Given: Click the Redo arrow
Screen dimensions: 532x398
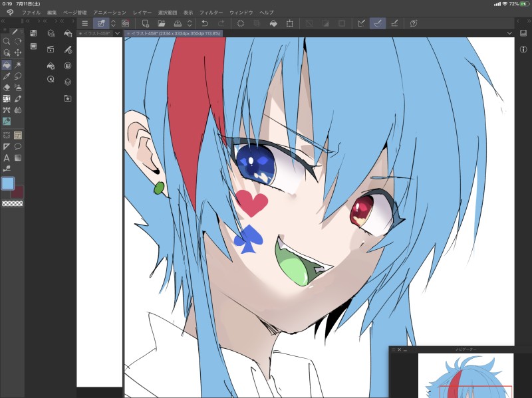Looking at the screenshot, I should pos(221,23).
